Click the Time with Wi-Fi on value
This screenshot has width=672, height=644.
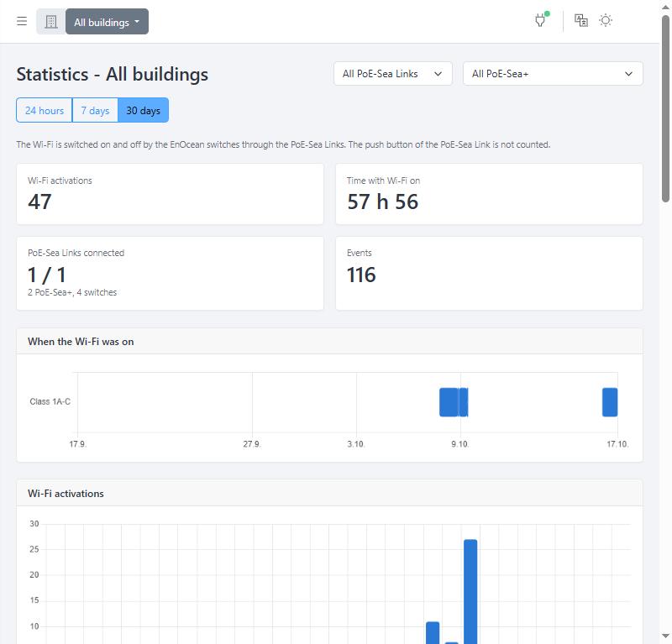383,202
